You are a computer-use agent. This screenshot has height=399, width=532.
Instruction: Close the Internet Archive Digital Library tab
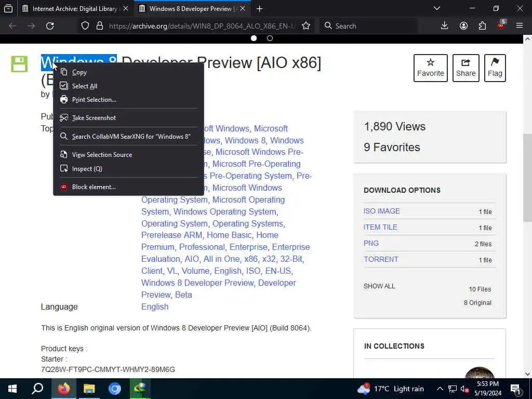coord(126,9)
